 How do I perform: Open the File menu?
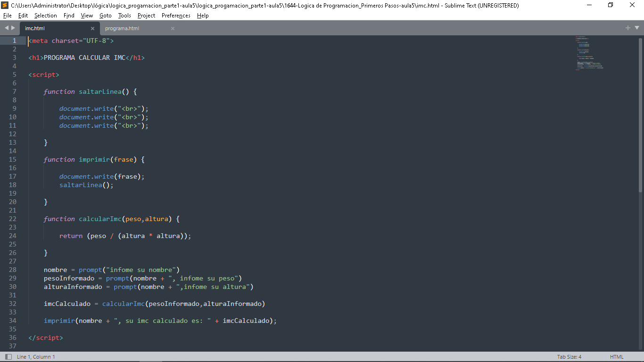pyautogui.click(x=7, y=16)
